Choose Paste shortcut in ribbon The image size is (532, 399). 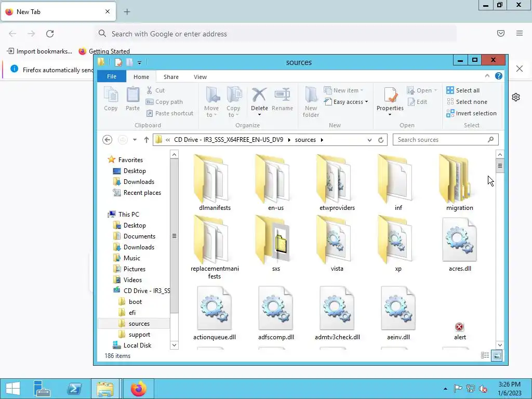click(x=170, y=113)
